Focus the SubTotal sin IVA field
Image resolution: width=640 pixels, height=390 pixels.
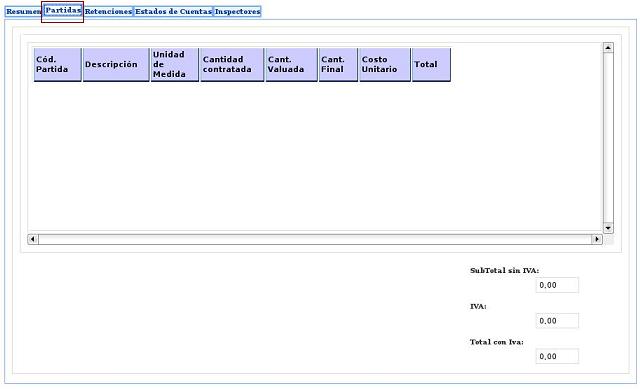tap(557, 285)
